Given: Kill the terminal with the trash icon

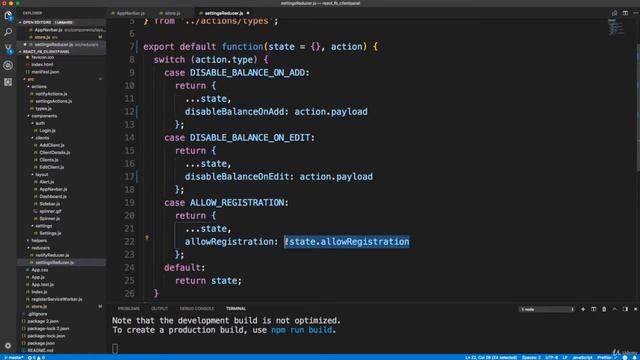Looking at the screenshot, I should pos(604,309).
